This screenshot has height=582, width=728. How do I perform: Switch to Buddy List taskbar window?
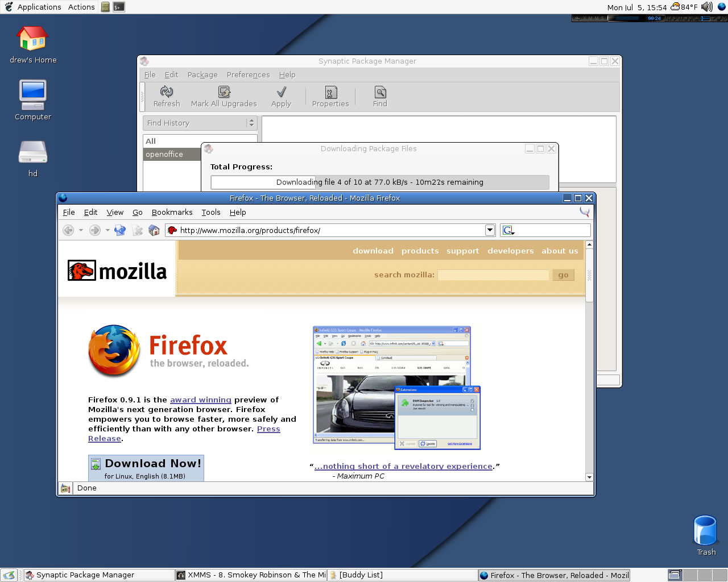tap(403, 575)
